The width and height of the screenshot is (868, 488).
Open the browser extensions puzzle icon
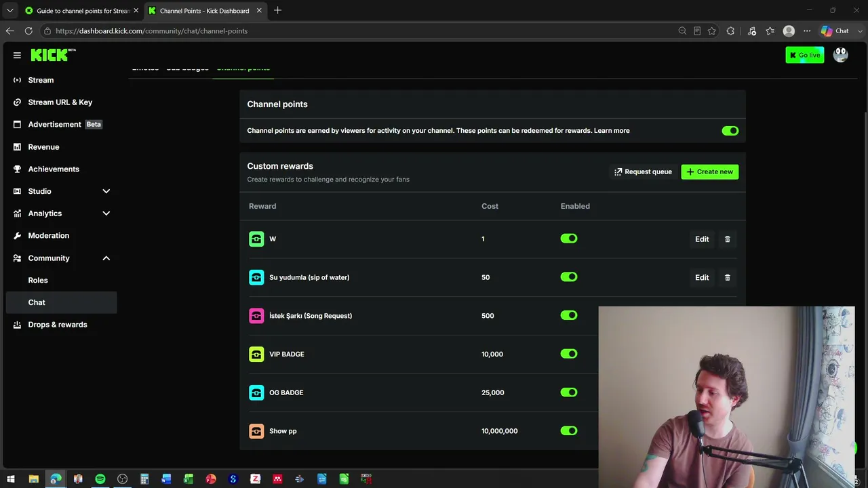coord(730,30)
